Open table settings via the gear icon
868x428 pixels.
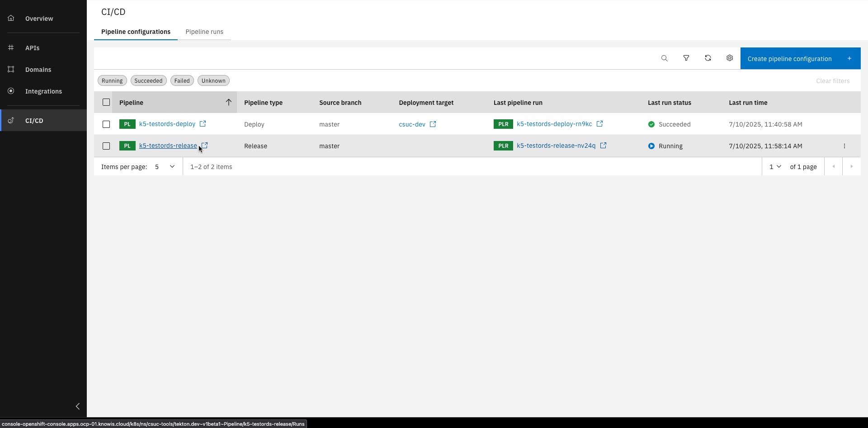coord(730,58)
